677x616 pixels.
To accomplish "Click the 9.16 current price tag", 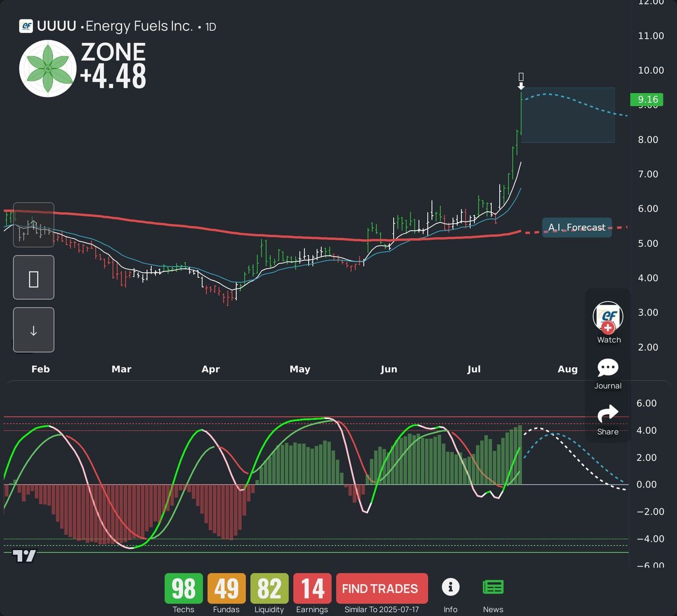I will coord(646,99).
